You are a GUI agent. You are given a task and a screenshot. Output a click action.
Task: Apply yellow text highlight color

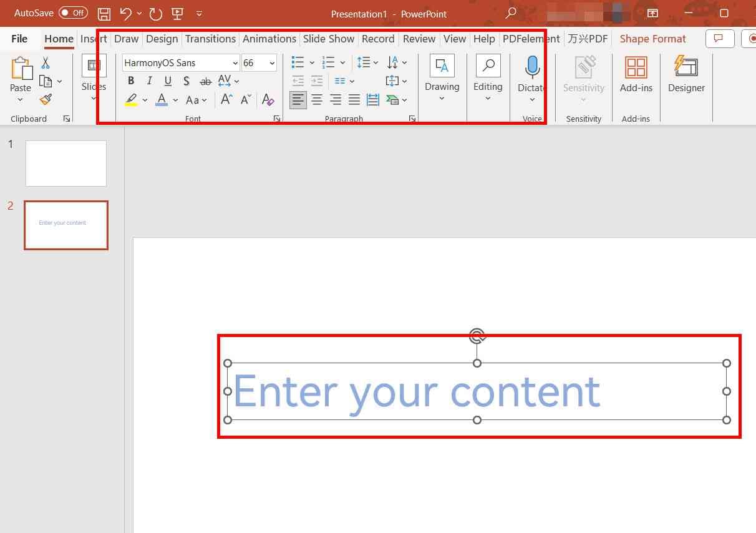(131, 100)
